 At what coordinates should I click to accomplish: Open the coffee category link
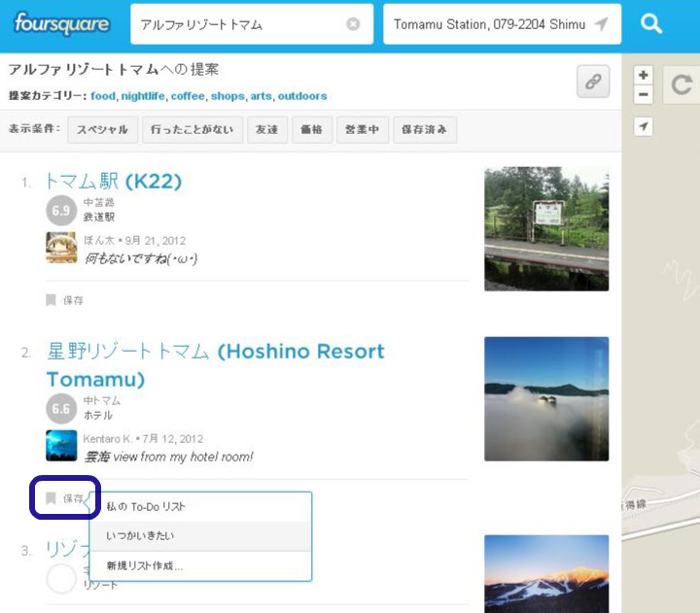tap(188, 96)
